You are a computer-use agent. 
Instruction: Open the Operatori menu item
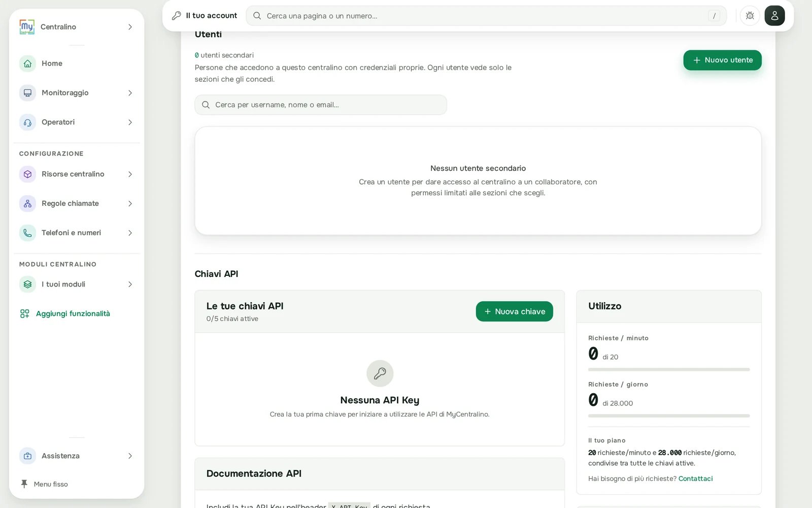tap(77, 122)
